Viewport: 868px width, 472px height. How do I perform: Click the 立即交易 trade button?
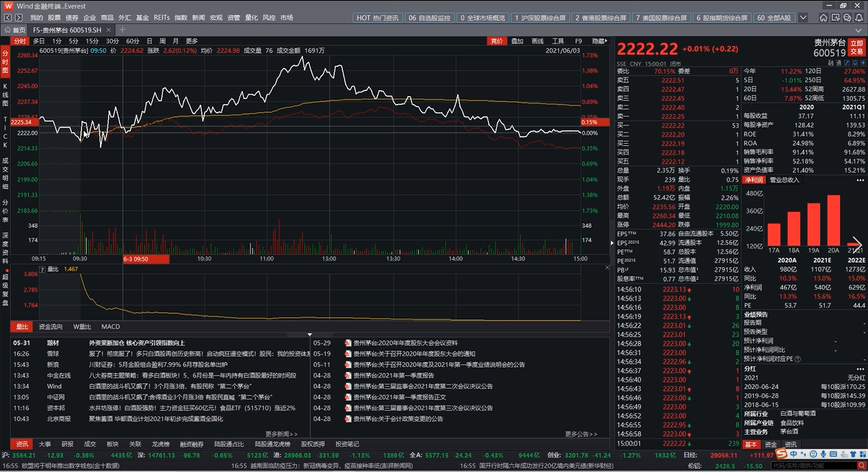(857, 48)
